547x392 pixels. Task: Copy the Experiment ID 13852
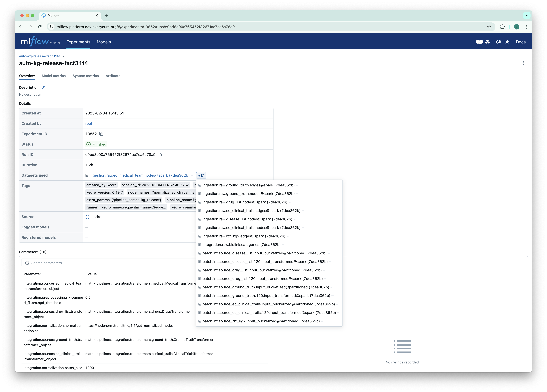(x=101, y=134)
